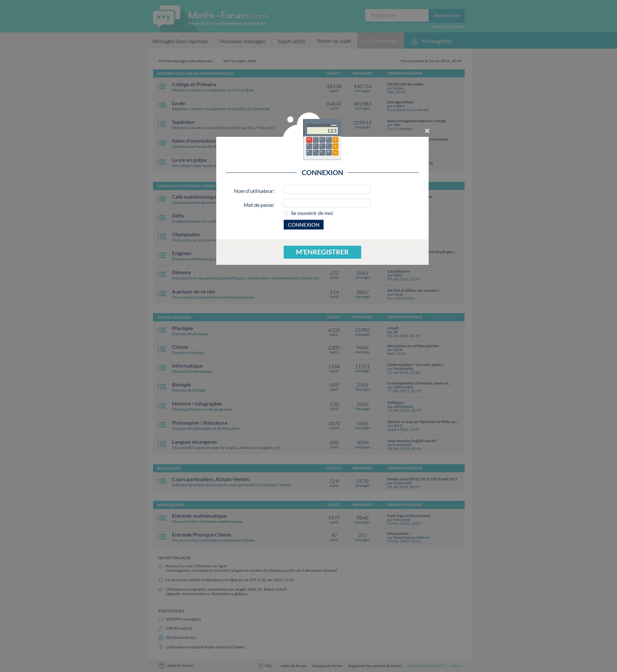Click the Maths-Forum x+y logo icon
Screen dimensions: 617x672
tap(166, 17)
